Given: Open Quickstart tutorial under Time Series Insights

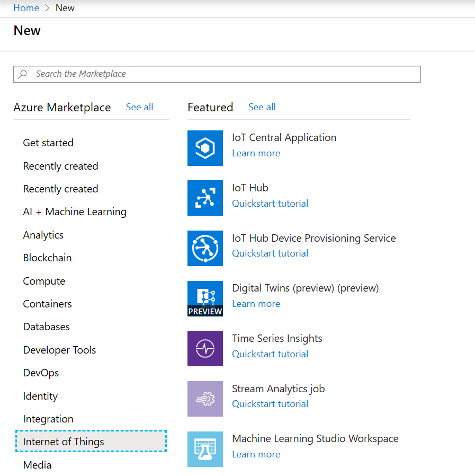Looking at the screenshot, I should pyautogui.click(x=270, y=354).
